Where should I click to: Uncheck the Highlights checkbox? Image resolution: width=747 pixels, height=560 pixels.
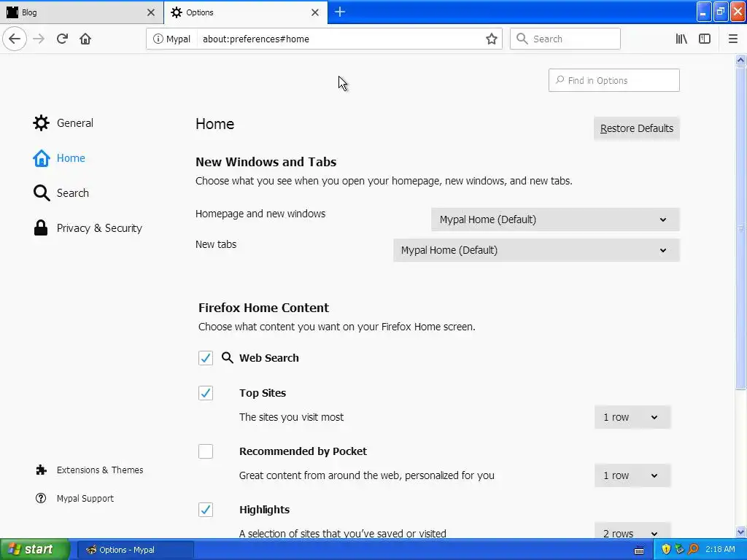[x=205, y=510]
